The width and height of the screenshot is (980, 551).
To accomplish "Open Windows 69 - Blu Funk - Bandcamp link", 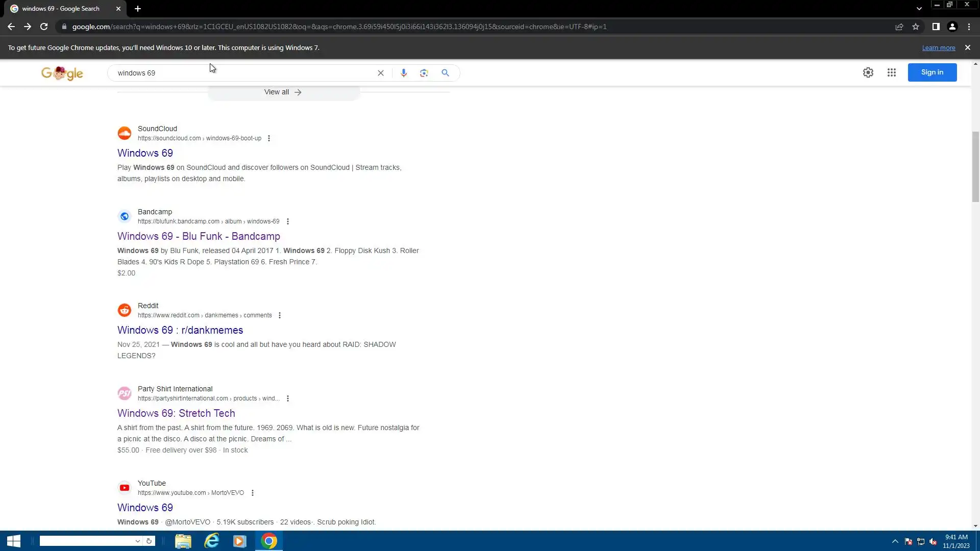I will (199, 236).
